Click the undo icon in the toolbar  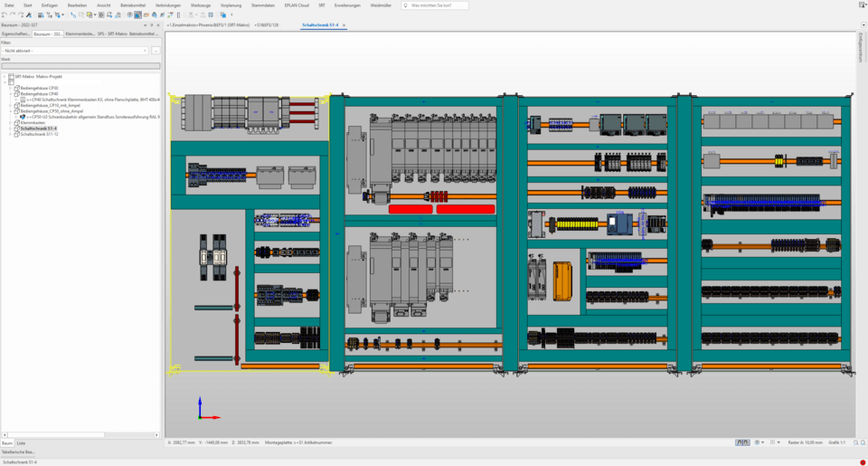(5, 14)
